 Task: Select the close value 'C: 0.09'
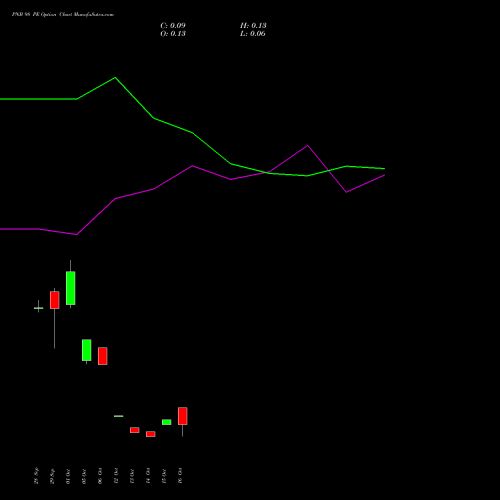tap(173, 26)
